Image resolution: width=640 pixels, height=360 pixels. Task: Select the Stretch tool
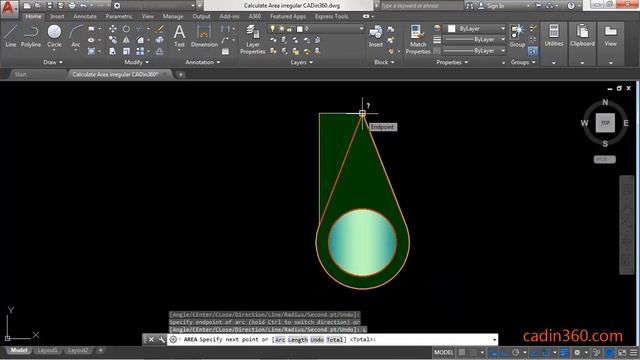point(113,51)
